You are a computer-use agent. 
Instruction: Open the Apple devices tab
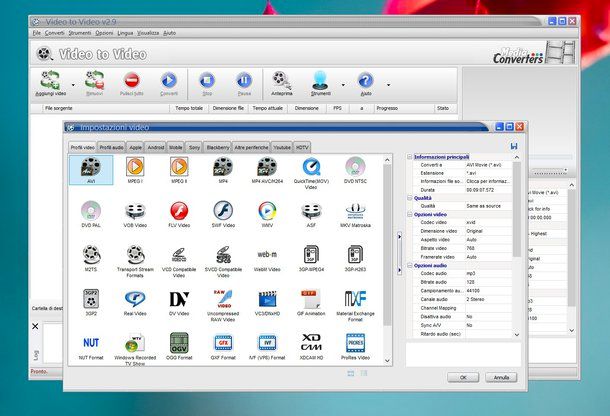click(135, 147)
